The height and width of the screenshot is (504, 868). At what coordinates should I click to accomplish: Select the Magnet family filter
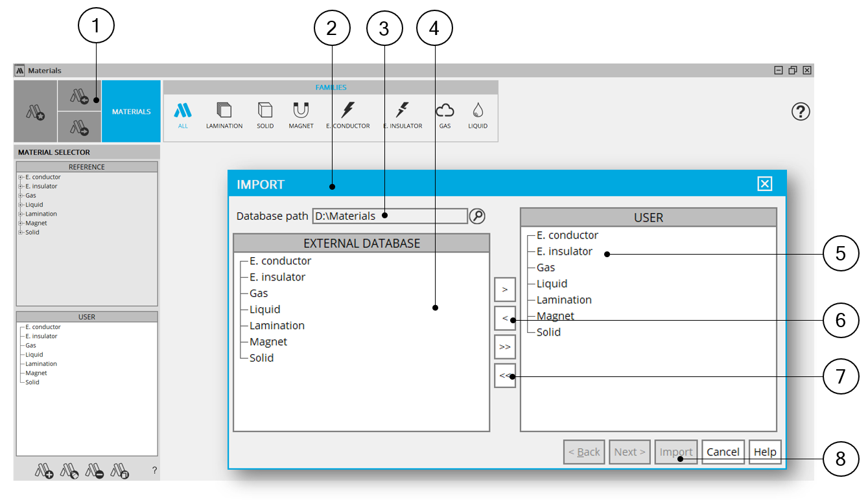click(301, 115)
